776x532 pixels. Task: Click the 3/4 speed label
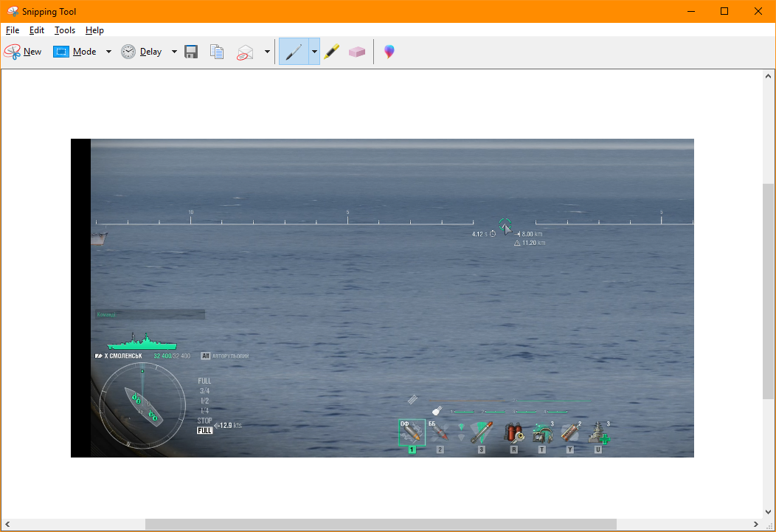[204, 391]
